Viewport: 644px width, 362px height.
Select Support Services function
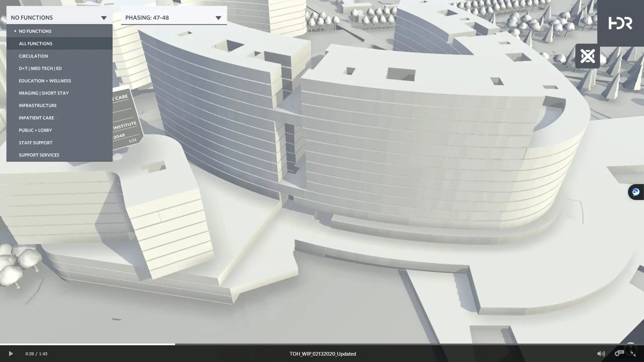click(x=39, y=155)
